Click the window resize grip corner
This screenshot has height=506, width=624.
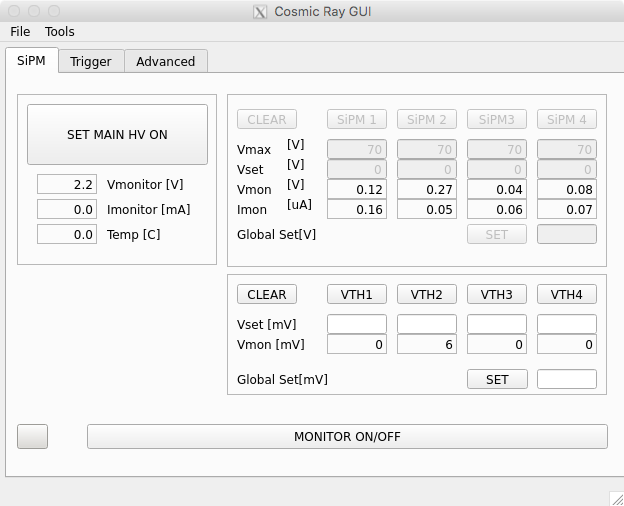click(x=617, y=499)
